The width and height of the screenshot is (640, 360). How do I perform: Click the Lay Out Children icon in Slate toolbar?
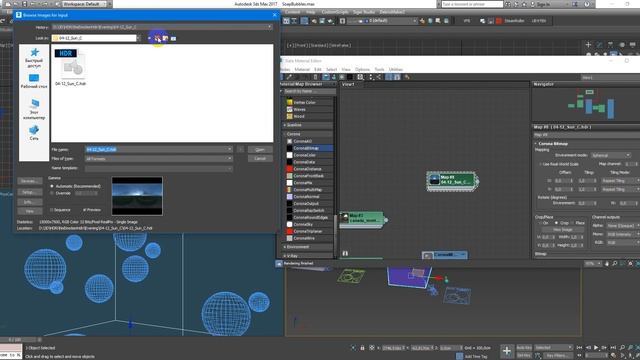(378, 77)
